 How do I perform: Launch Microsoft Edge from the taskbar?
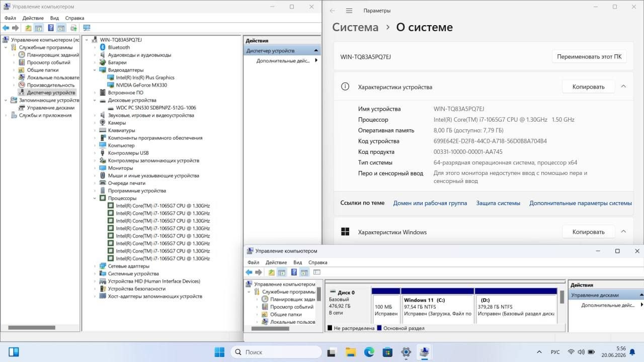pyautogui.click(x=369, y=352)
